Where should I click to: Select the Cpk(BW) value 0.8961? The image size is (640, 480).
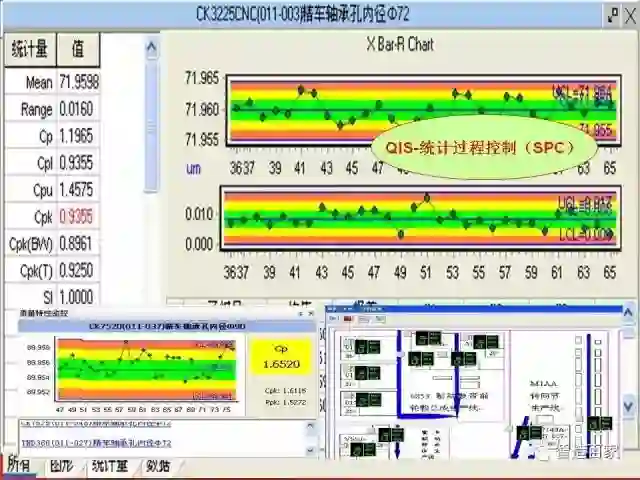tap(76, 244)
